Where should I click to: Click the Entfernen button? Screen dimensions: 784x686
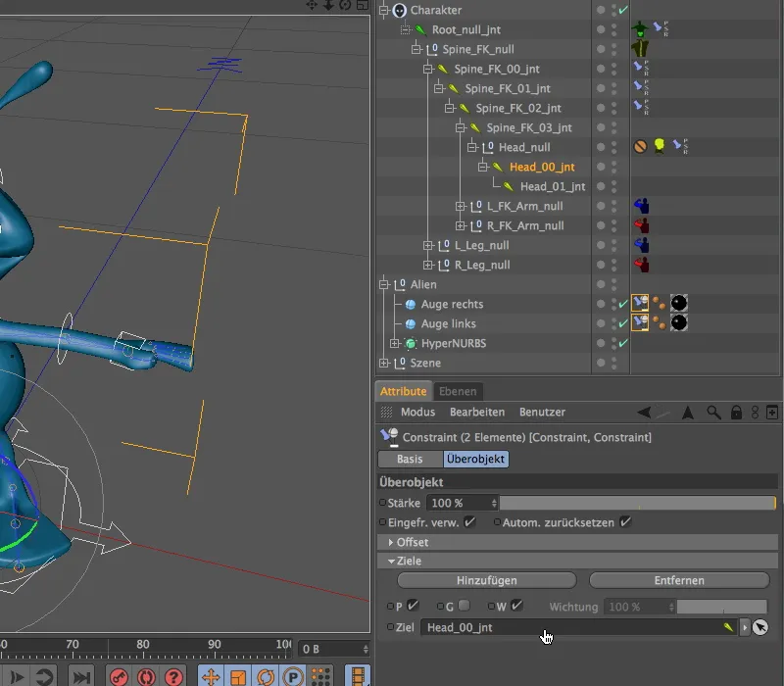tap(679, 580)
